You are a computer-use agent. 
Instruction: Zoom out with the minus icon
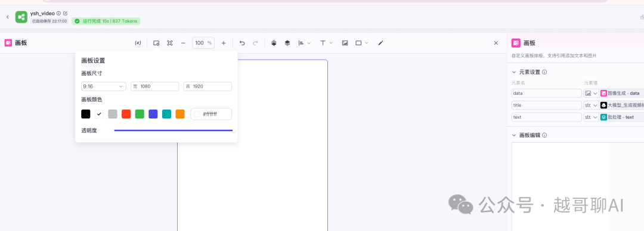[183, 43]
